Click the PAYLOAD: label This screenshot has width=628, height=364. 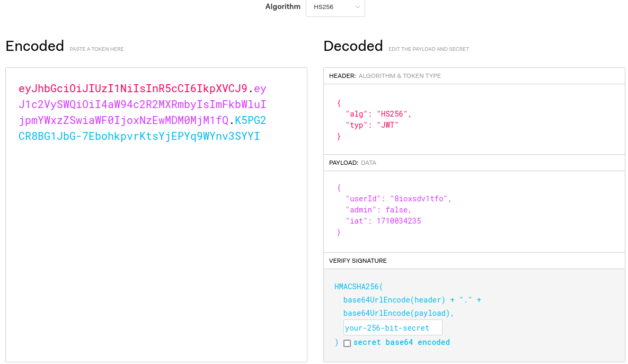tap(343, 163)
